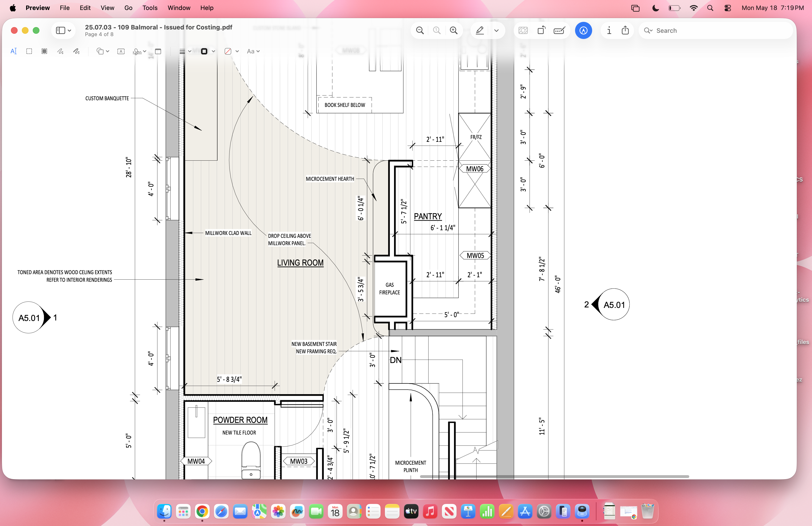The height and width of the screenshot is (526, 812).
Task: Expand the Shapes dropdown
Action: [x=103, y=51]
